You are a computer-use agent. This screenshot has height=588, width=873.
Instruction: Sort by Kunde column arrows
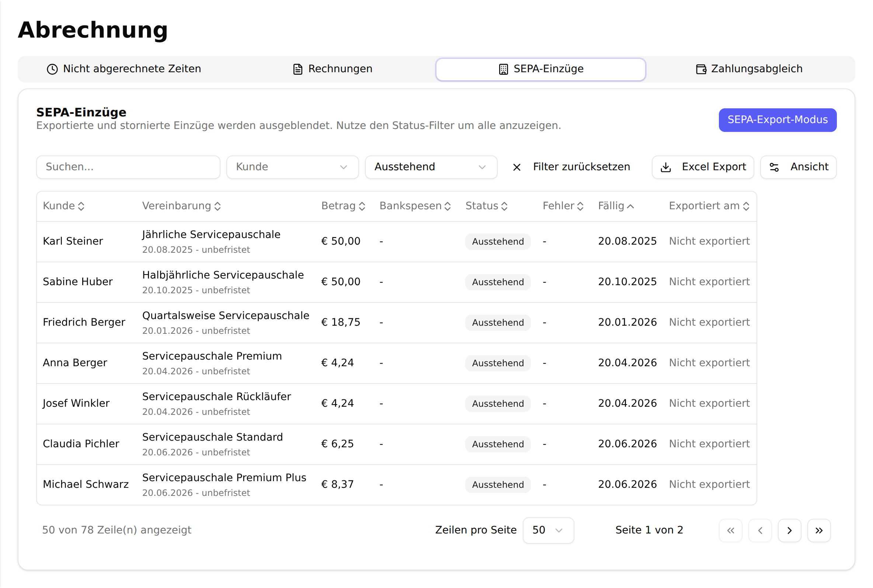click(x=81, y=206)
